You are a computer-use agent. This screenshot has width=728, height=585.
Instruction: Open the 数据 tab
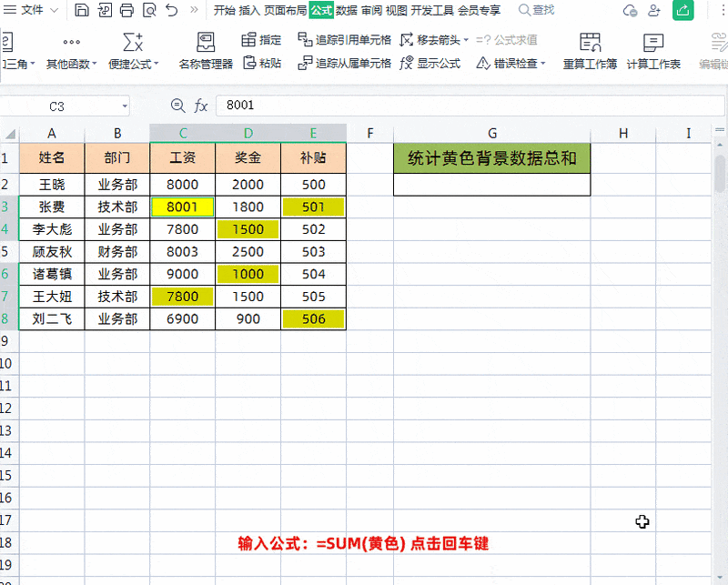(347, 10)
